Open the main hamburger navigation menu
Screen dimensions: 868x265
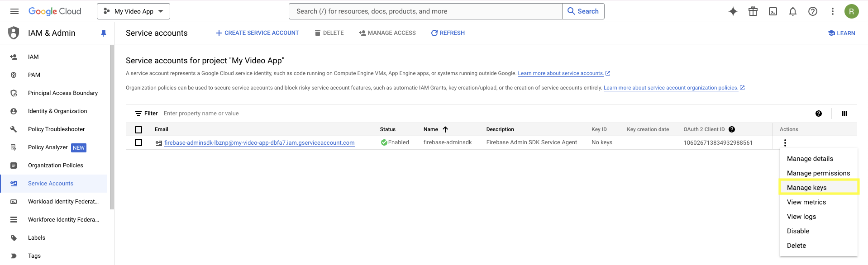(14, 11)
